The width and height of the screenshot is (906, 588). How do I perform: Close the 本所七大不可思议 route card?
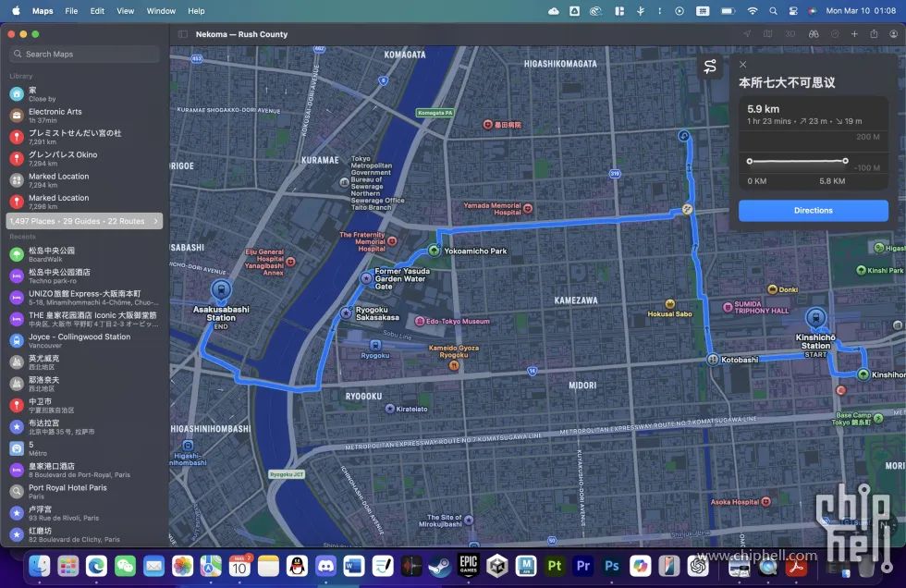point(743,64)
